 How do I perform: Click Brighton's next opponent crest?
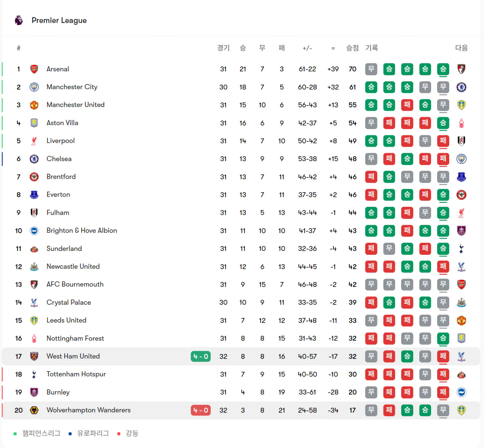[x=461, y=231]
